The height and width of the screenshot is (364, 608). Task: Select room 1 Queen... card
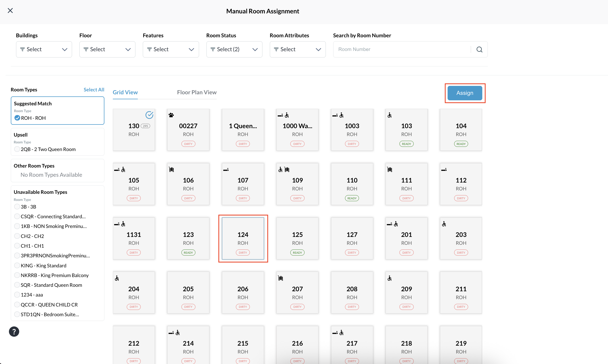(x=243, y=130)
